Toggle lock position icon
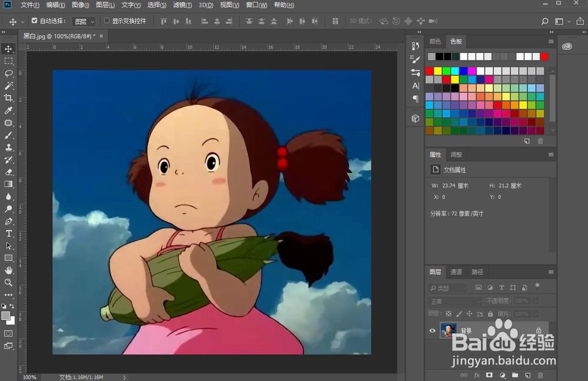 click(x=469, y=314)
